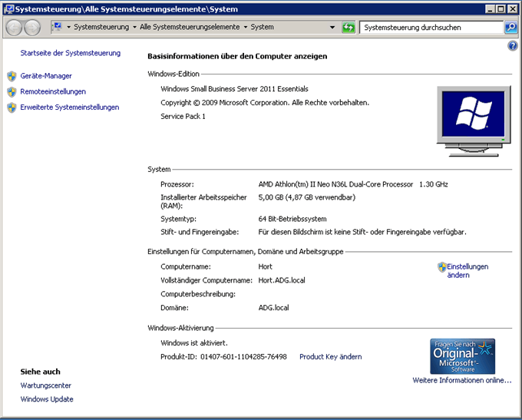Select the Alle Systemsteuerungselemente breadcrumb
522x420 pixels.
coord(190,27)
